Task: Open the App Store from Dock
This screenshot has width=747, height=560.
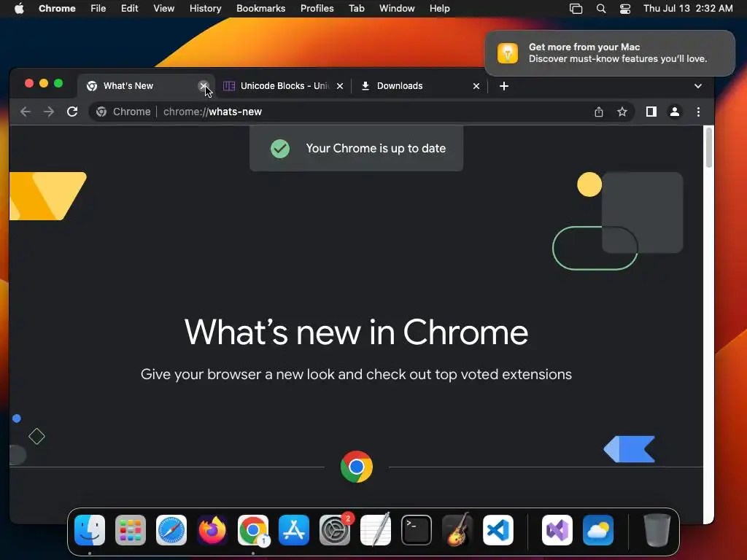Action: point(294,530)
